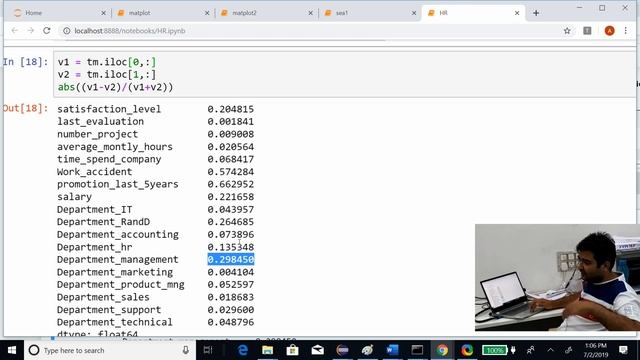640x360 pixels.
Task: Click the salary row label
Action: [x=74, y=197]
